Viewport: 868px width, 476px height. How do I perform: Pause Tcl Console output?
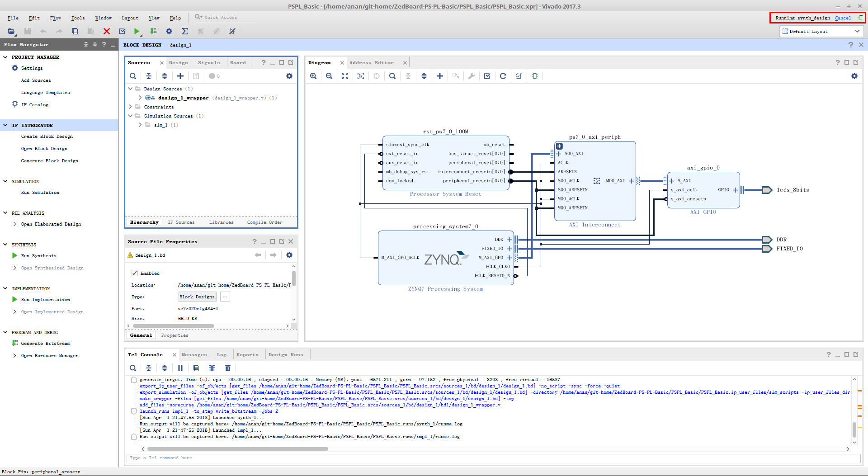pyautogui.click(x=180, y=368)
